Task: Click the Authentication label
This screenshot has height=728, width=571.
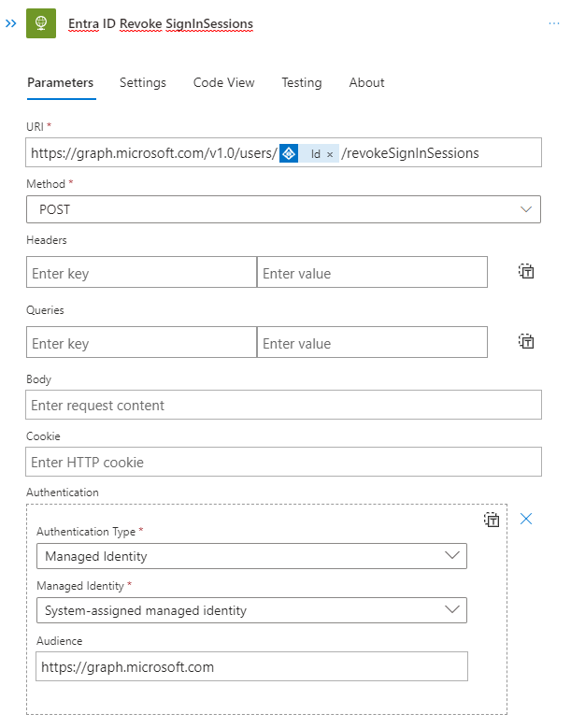Action: (63, 492)
